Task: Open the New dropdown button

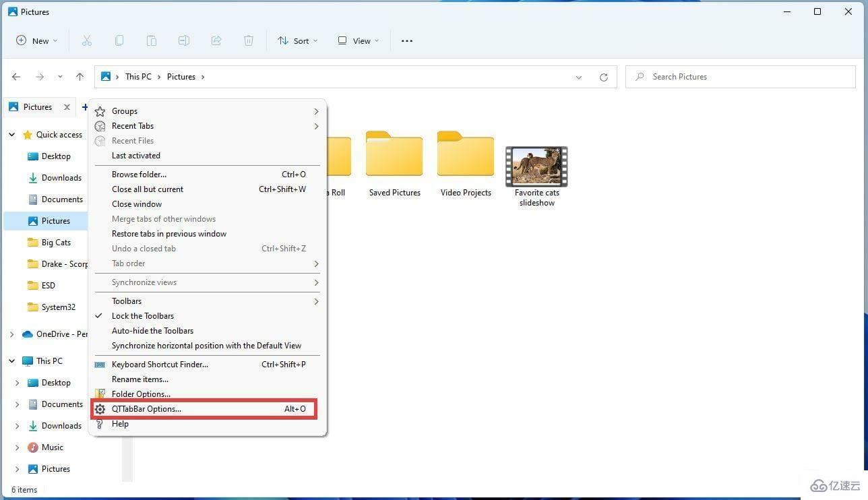Action: tap(37, 41)
